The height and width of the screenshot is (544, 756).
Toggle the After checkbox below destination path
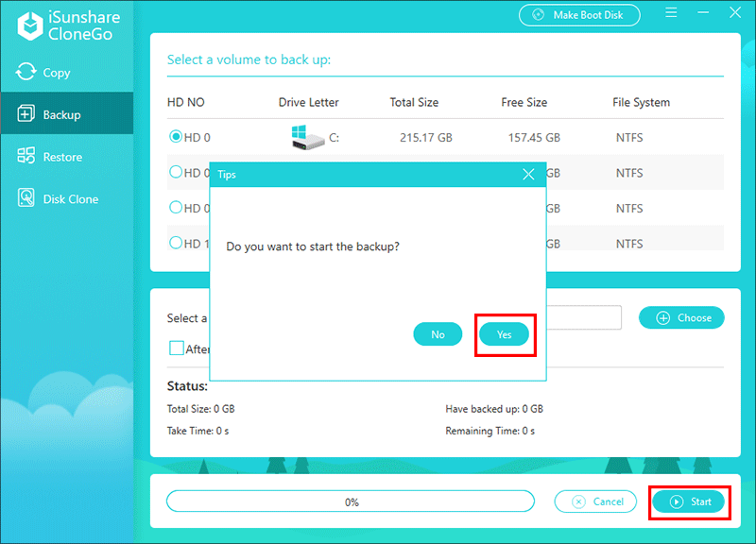177,348
